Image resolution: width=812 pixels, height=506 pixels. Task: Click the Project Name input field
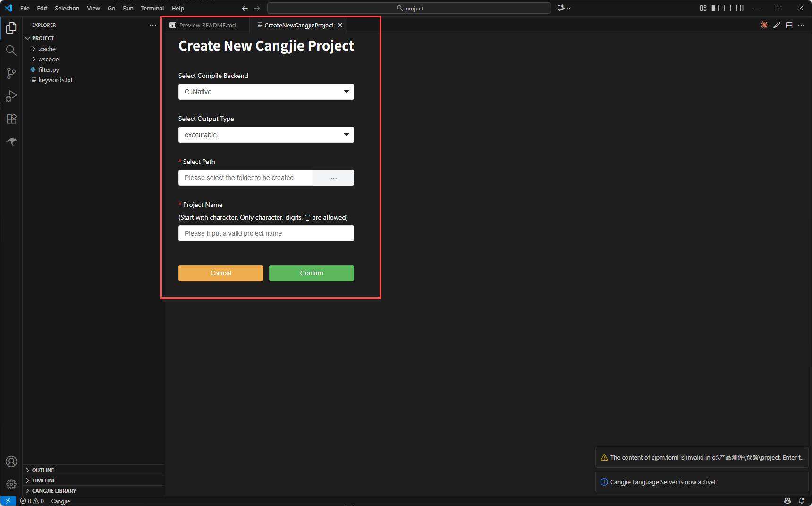coord(266,233)
